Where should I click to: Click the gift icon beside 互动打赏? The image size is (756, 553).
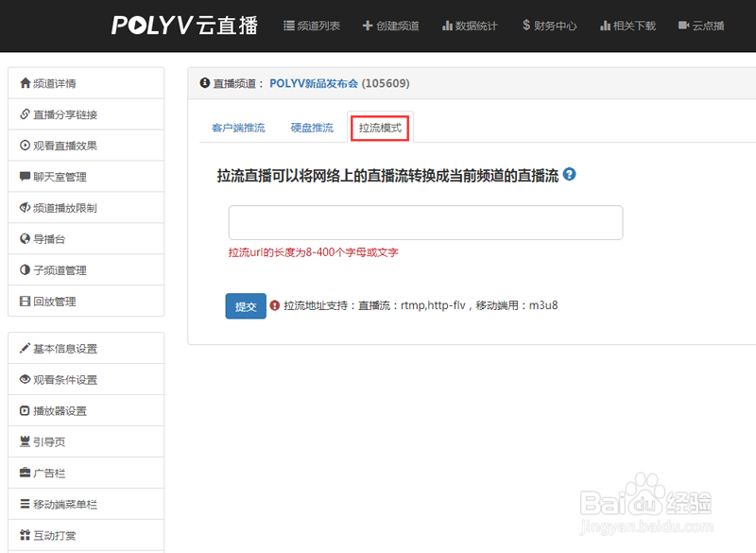(26, 534)
